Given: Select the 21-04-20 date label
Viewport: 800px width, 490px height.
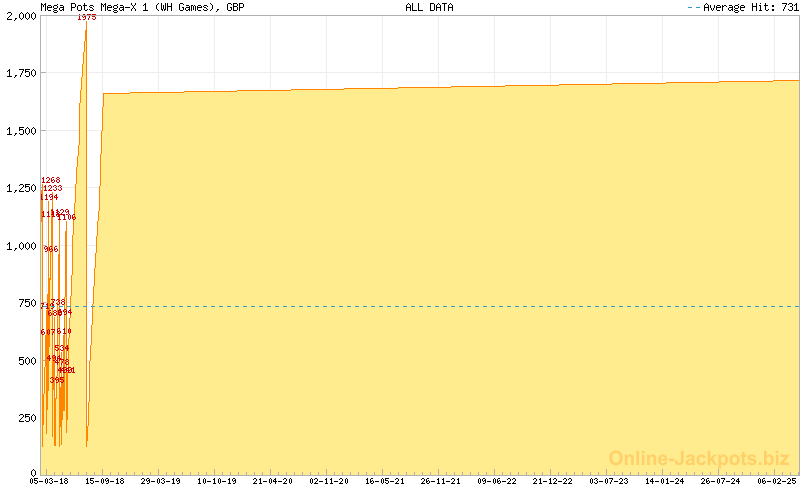Looking at the screenshot, I should point(272,481).
